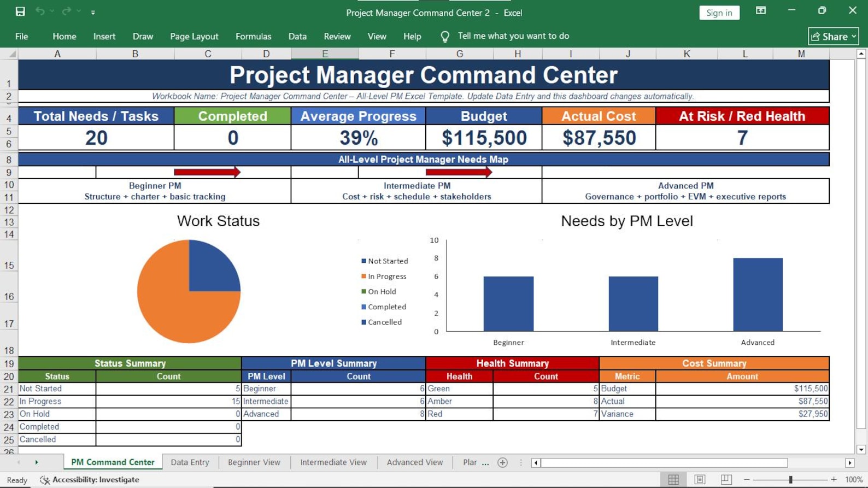Select column A header
This screenshot has height=488, width=868.
tap(57, 54)
